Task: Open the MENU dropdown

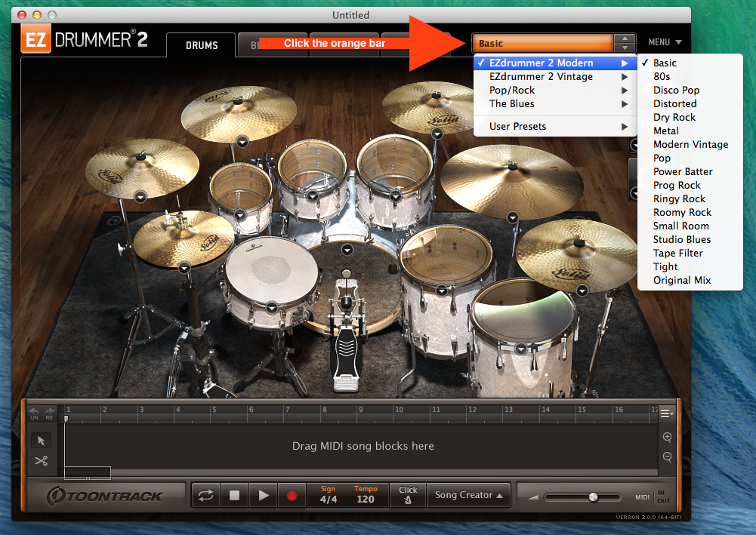Action: 665,42
